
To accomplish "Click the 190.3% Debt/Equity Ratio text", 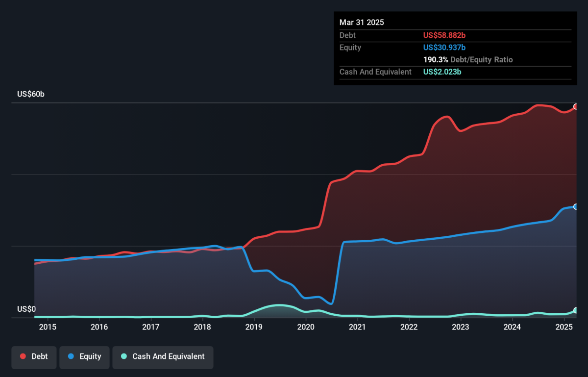I will point(468,60).
